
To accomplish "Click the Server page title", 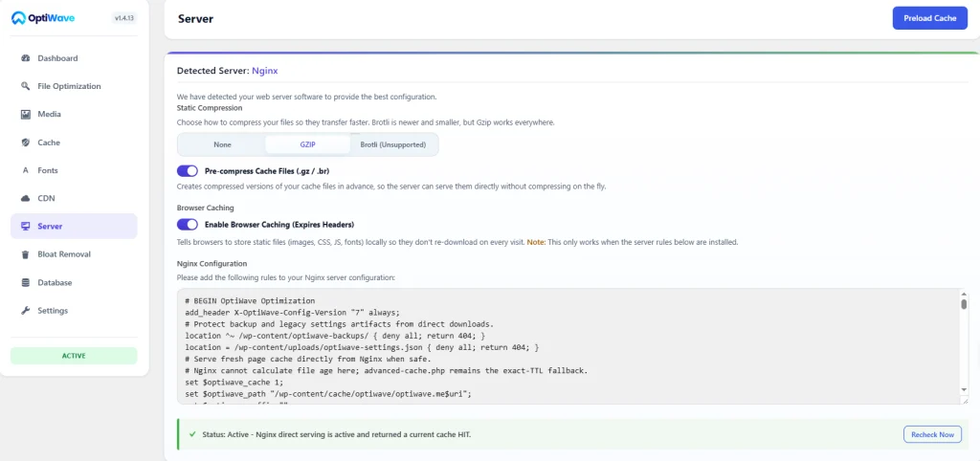I will tap(195, 19).
